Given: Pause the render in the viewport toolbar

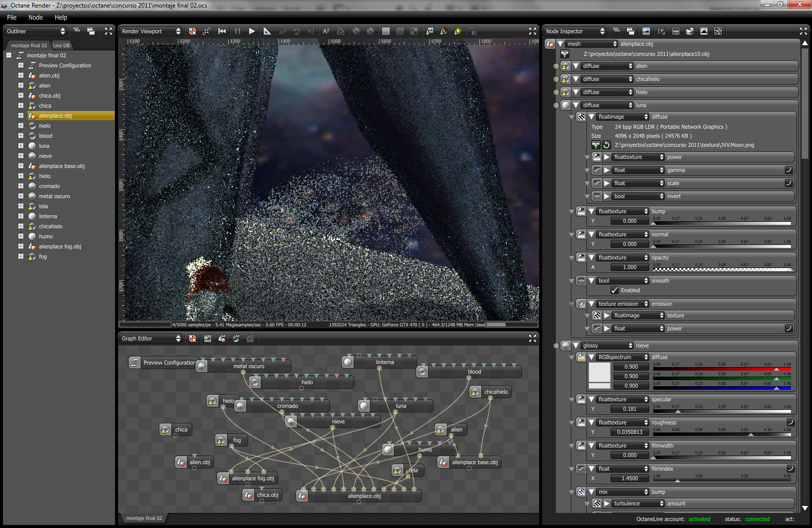Looking at the screenshot, I should click(x=238, y=31).
